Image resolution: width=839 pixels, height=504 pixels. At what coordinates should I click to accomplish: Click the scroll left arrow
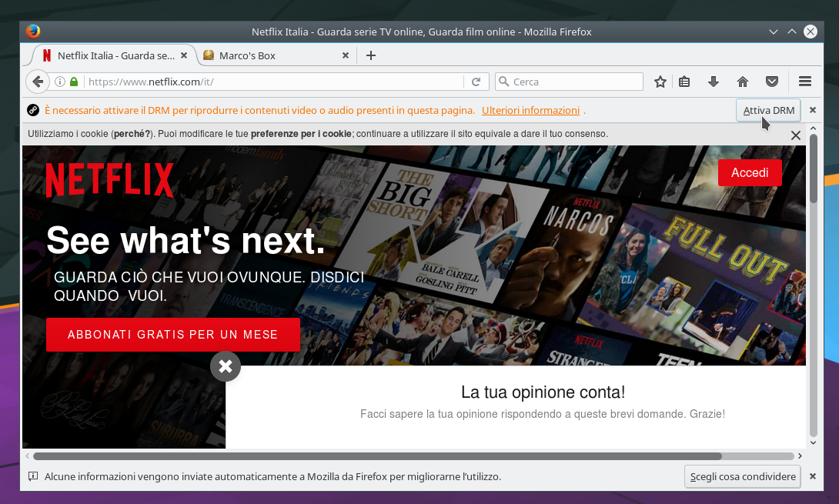click(x=28, y=456)
